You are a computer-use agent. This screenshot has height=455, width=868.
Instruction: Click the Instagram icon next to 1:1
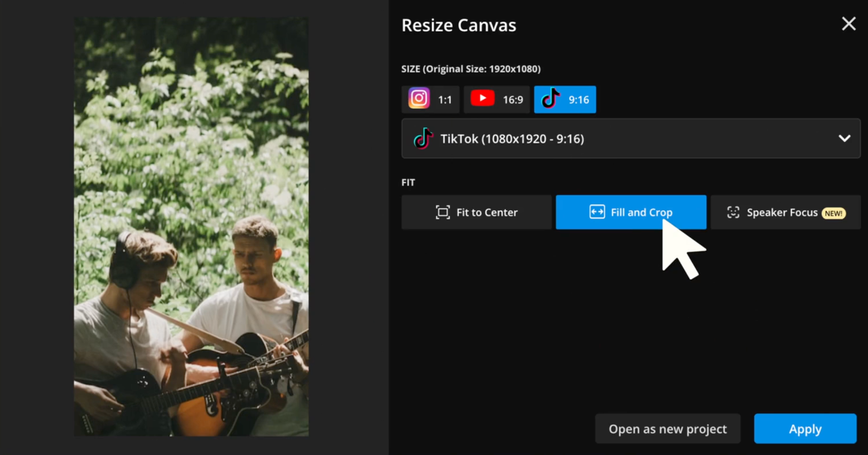[418, 99]
